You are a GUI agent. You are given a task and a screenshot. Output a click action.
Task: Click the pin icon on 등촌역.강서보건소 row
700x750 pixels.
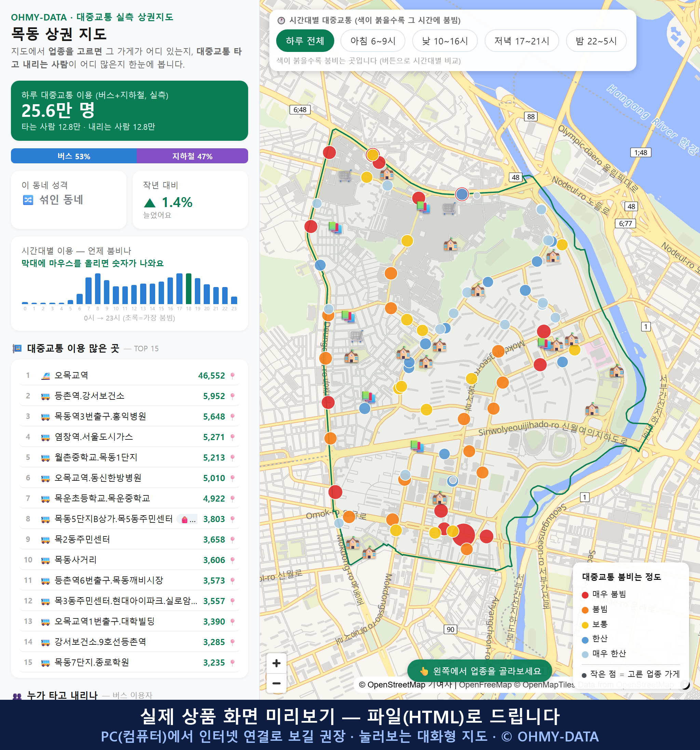232,396
